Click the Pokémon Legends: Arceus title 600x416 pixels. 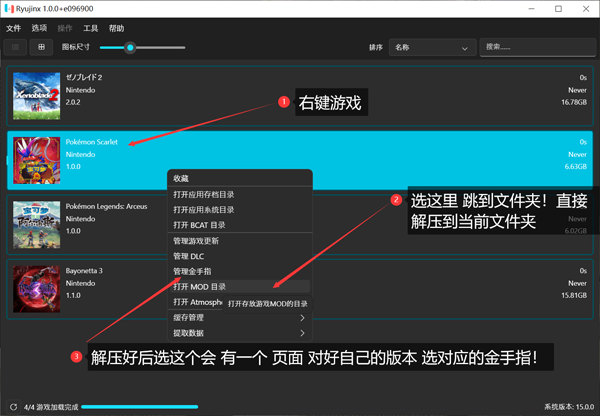(106, 206)
